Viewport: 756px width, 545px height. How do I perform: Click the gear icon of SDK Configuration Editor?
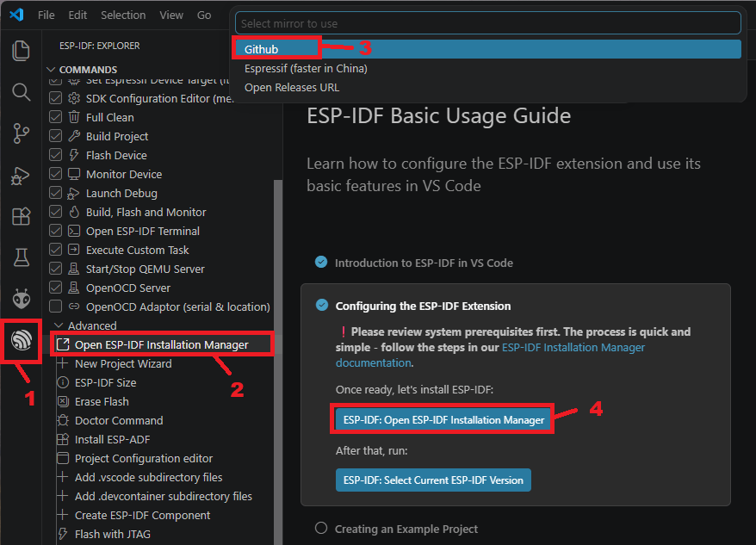pos(74,98)
